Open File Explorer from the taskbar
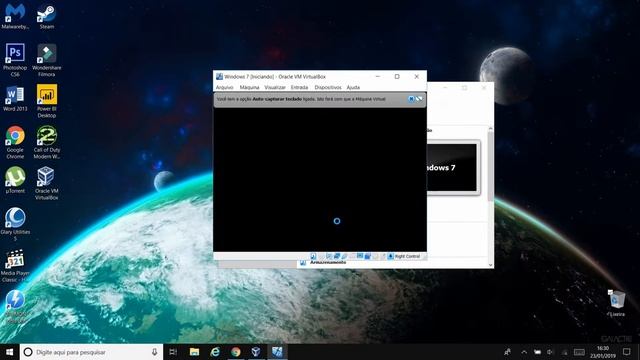640x360 pixels. pyautogui.click(x=194, y=352)
